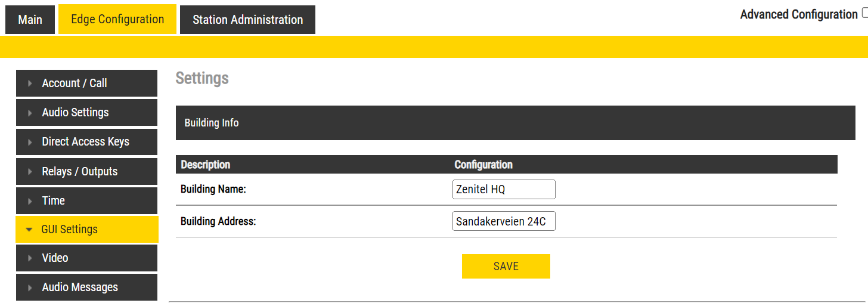This screenshot has height=306, width=868.
Task: Open the Account / Call menu item
Action: pos(75,84)
